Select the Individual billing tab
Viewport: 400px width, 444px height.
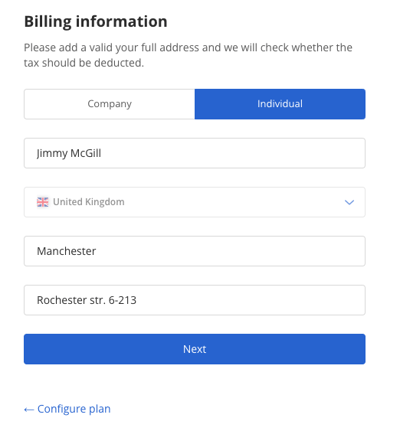pyautogui.click(x=280, y=104)
